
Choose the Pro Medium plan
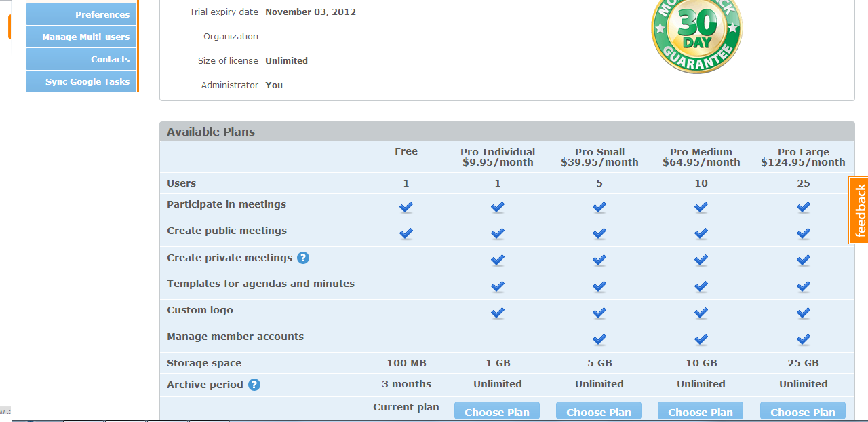pos(701,411)
